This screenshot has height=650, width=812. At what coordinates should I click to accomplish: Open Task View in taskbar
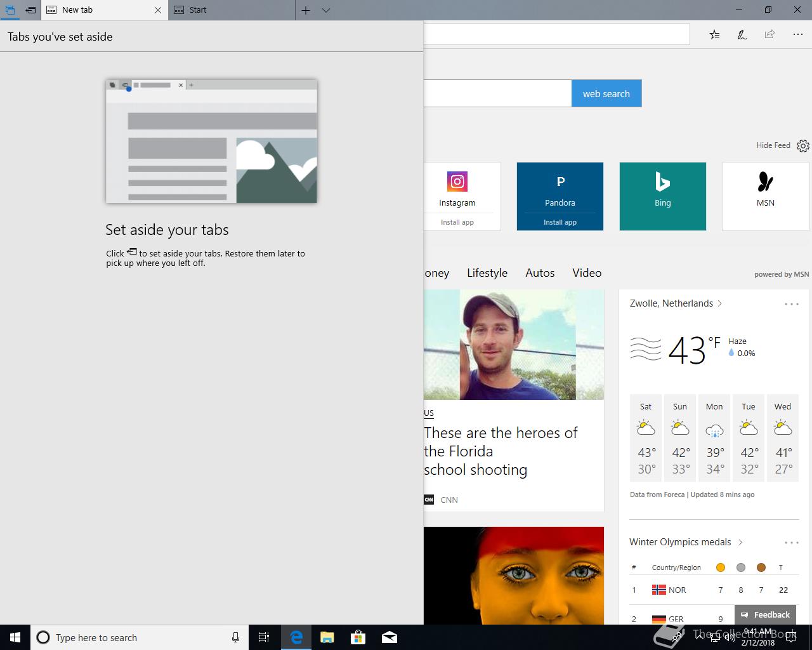click(264, 637)
